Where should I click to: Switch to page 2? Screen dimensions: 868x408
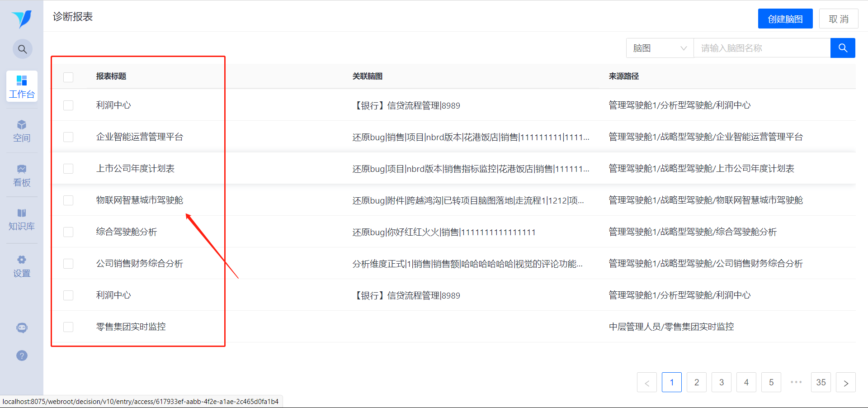click(697, 383)
